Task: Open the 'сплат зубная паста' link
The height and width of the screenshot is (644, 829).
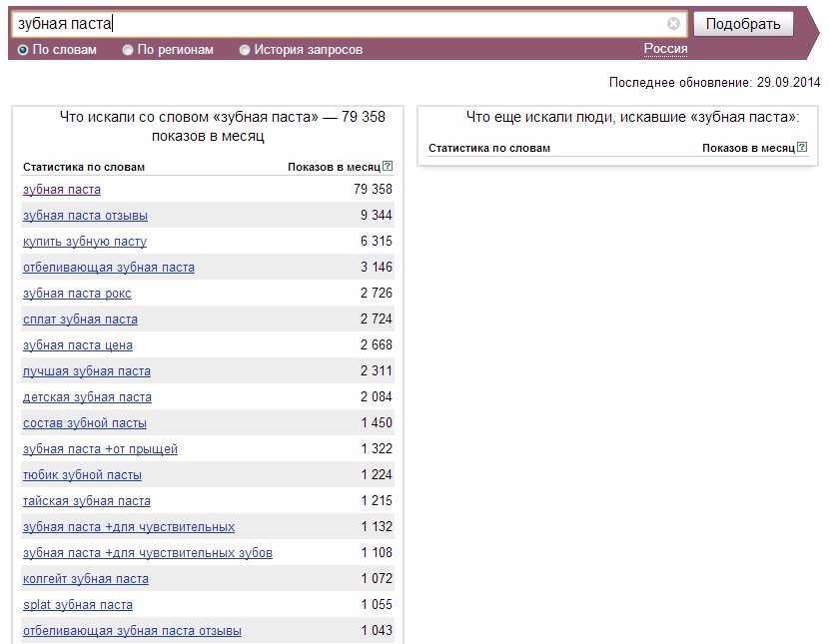Action: coord(80,319)
